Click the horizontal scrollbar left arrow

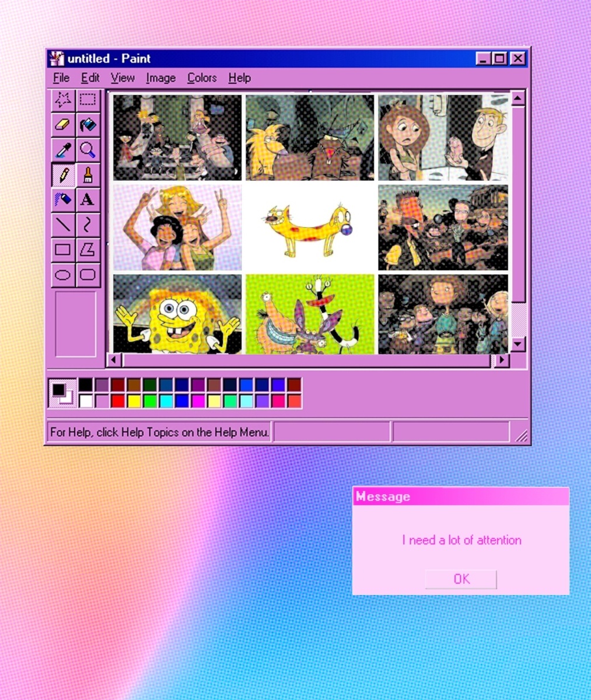point(114,360)
